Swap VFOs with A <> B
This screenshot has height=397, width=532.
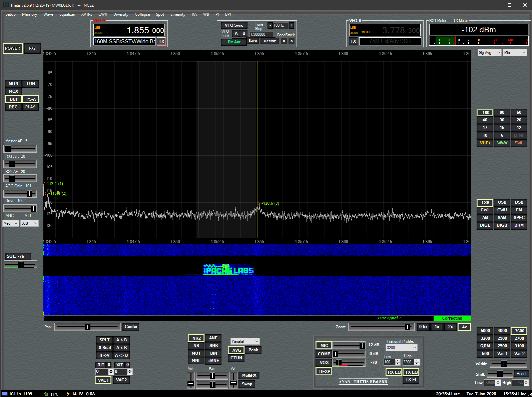(x=121, y=356)
